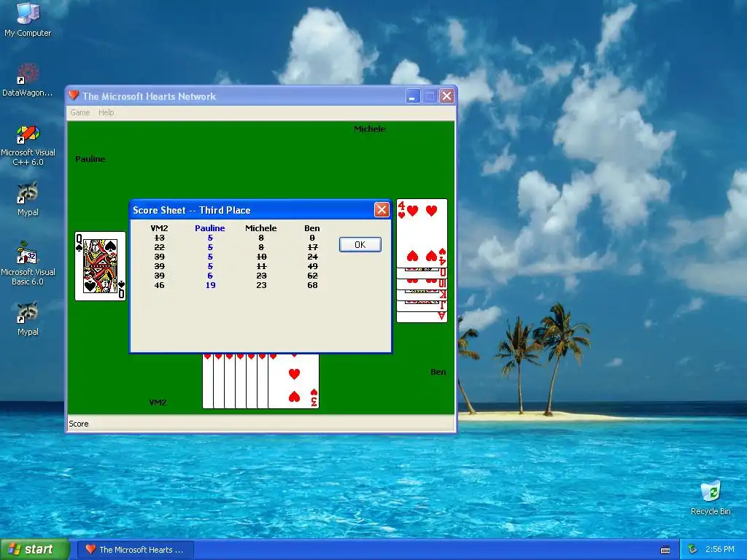Viewport: 747px width, 560px height.
Task: Select the Mypal icon below Visual Basic
Action: (x=28, y=319)
